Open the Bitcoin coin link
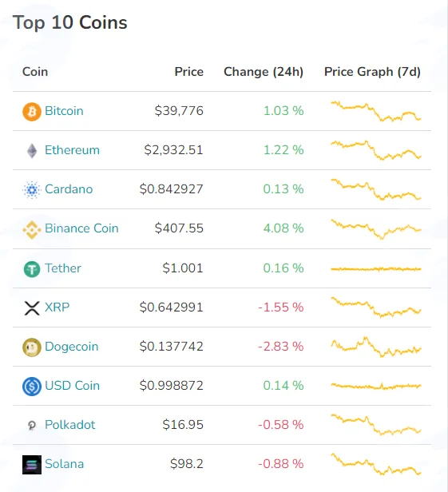This screenshot has height=492, width=448. [64, 111]
